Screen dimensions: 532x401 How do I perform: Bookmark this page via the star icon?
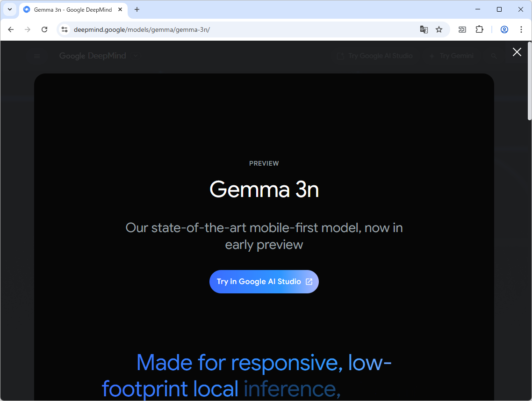pyautogui.click(x=439, y=29)
